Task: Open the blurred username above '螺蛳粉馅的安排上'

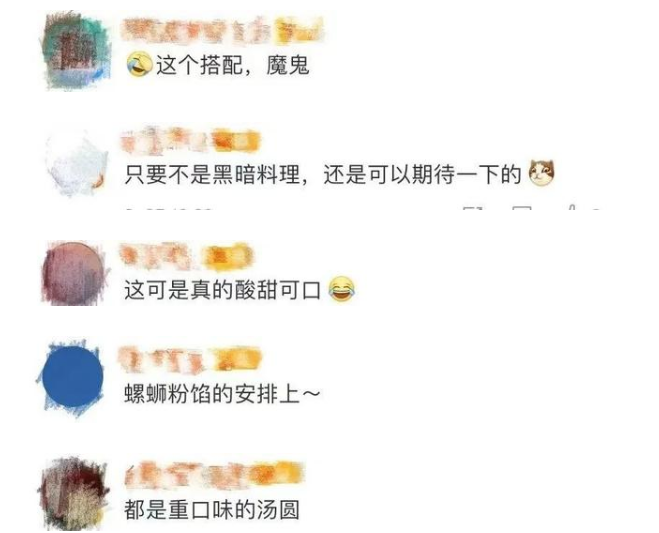Action: (190, 359)
